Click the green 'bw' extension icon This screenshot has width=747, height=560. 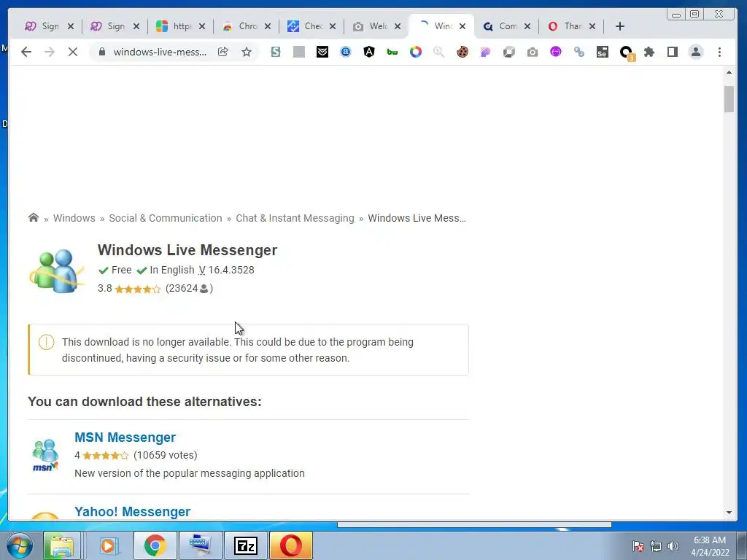click(392, 52)
